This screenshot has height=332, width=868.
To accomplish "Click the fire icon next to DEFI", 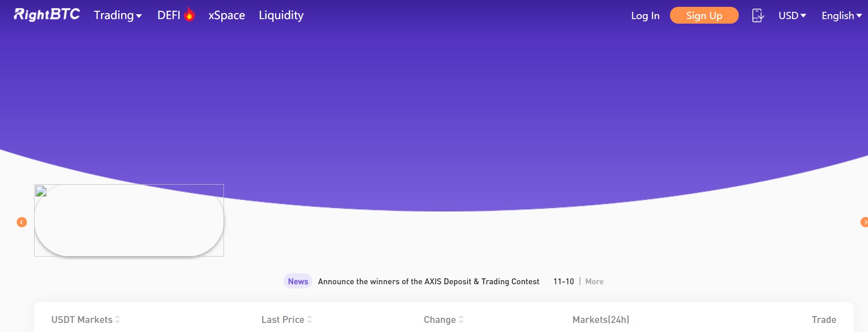I will click(x=189, y=14).
